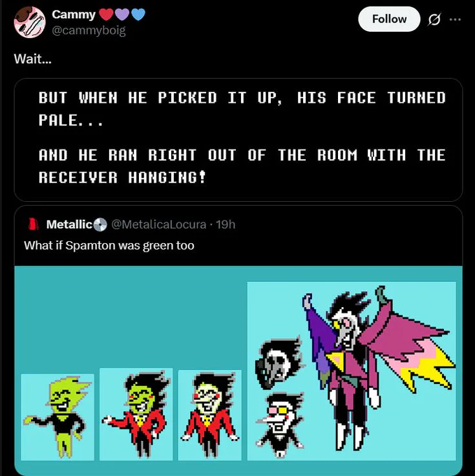The image size is (475, 476).
Task: Follow the @cammyboig account
Action: point(389,19)
